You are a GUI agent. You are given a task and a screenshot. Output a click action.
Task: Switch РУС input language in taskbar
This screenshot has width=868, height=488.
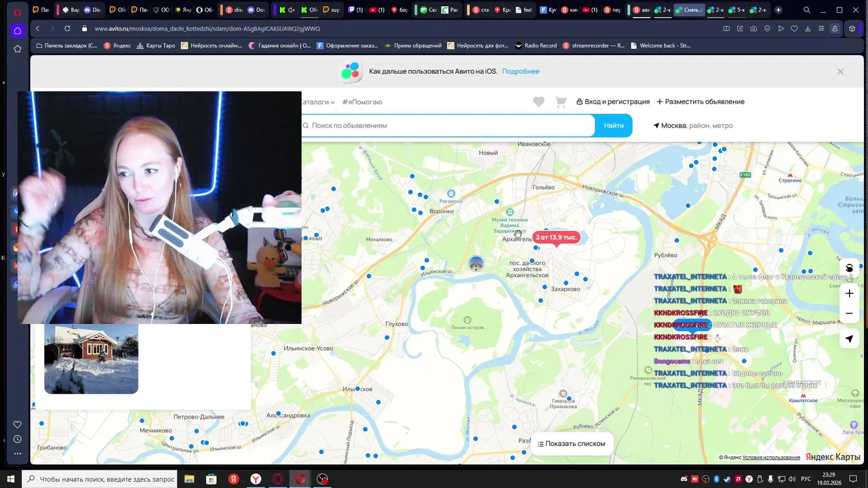coord(807,479)
